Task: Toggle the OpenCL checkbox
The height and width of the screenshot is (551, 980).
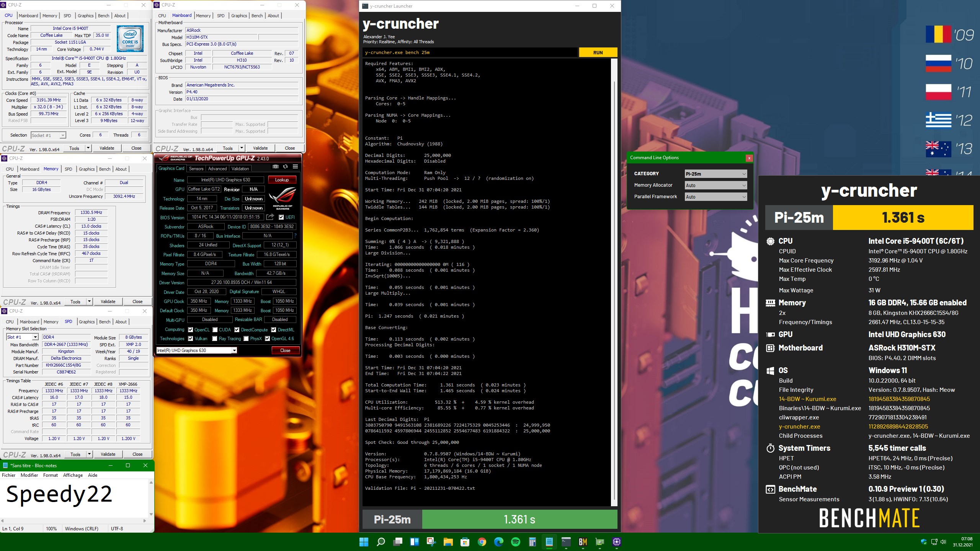Action: click(190, 329)
